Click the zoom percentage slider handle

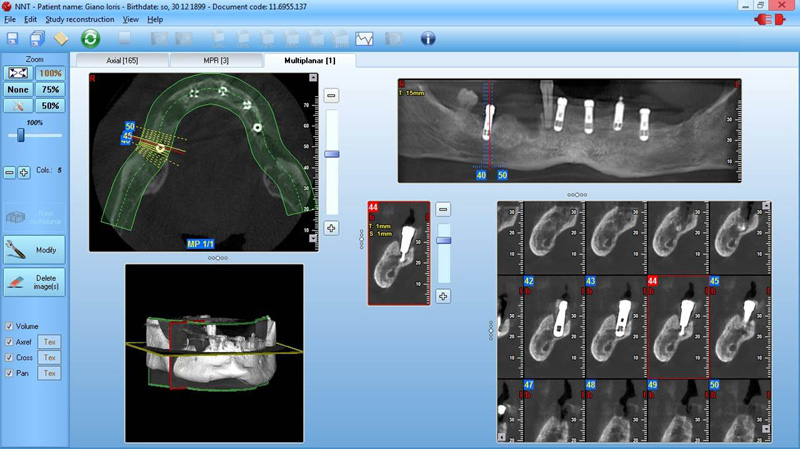coord(21,134)
